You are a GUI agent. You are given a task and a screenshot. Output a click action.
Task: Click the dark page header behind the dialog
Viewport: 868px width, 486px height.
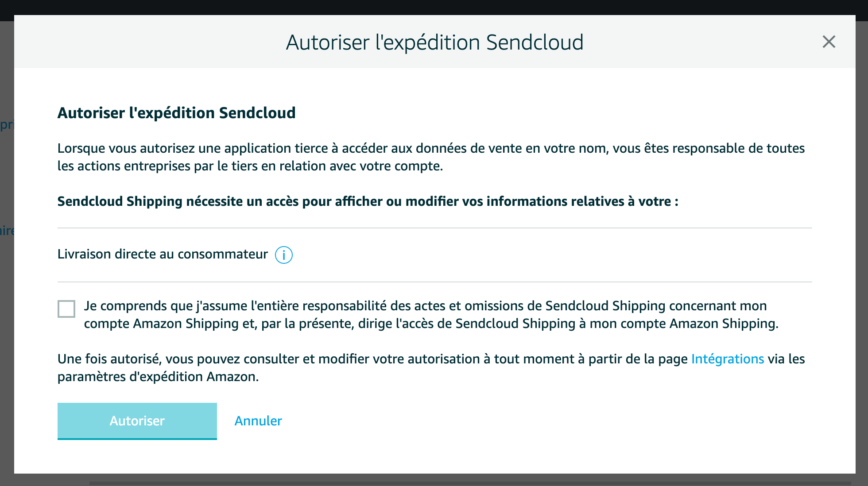pyautogui.click(x=434, y=7)
